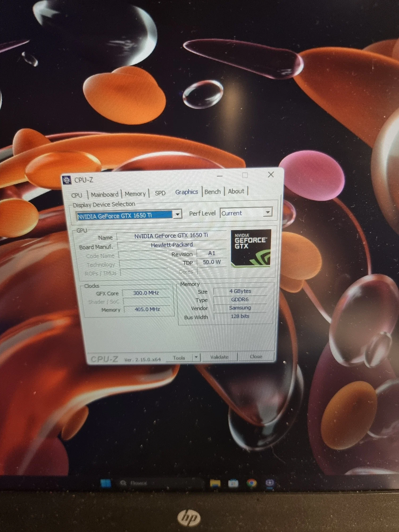
Task: Click the GPU Name field value
Action: 172,236
